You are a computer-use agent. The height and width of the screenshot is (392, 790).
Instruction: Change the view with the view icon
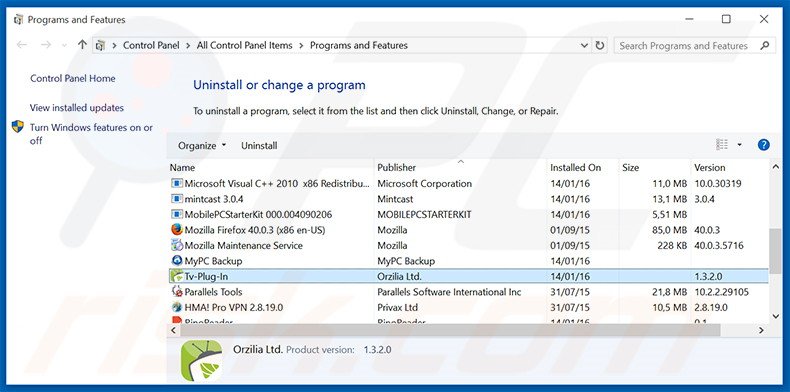click(x=722, y=145)
